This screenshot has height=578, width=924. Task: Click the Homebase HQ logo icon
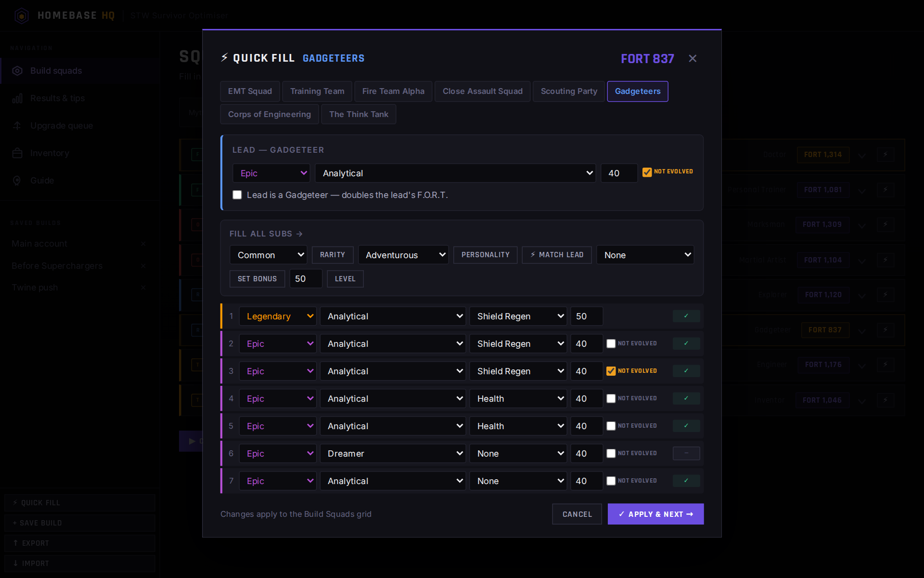[22, 16]
